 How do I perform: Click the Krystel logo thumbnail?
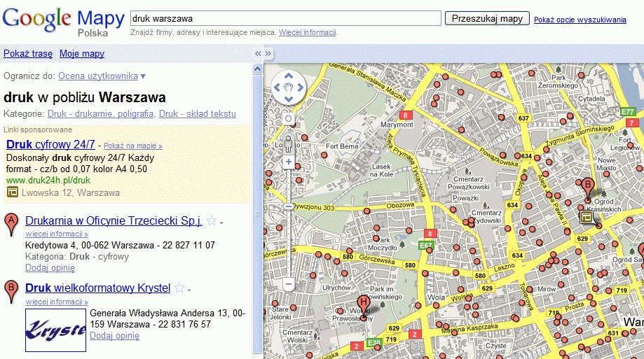point(55,330)
